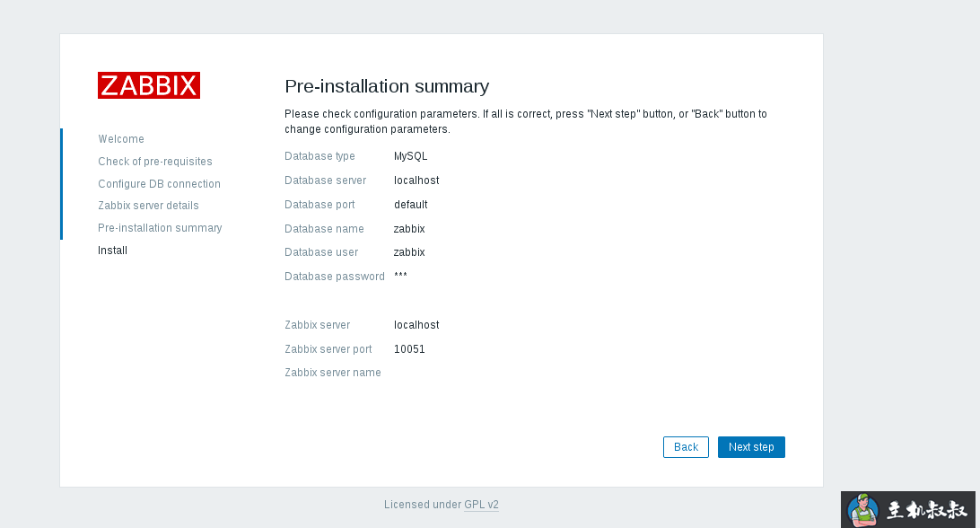Select the Welcome step in sidebar

tap(120, 139)
